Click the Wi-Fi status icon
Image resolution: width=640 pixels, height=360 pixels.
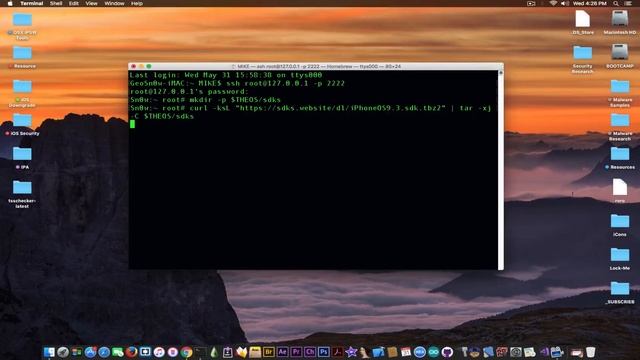tap(553, 3)
